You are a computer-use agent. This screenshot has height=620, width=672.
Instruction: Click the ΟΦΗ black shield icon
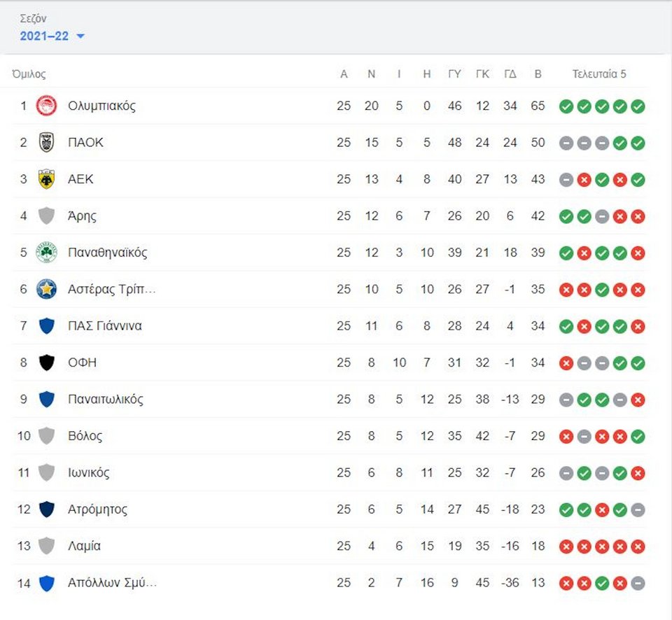pyautogui.click(x=46, y=362)
